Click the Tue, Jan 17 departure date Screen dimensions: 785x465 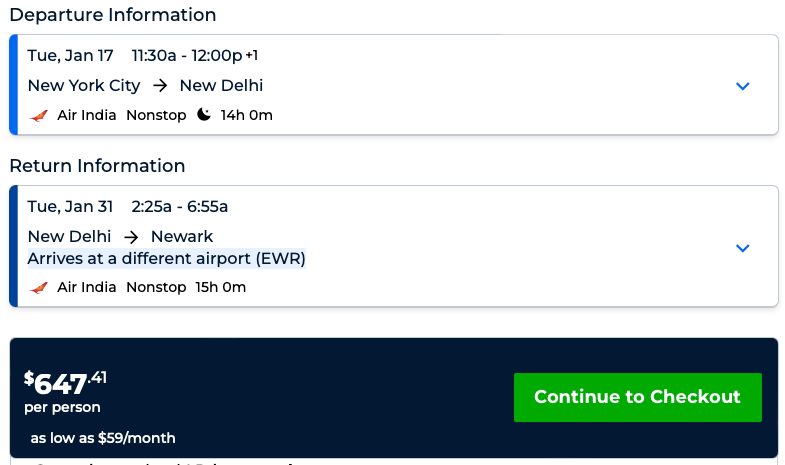tap(71, 56)
